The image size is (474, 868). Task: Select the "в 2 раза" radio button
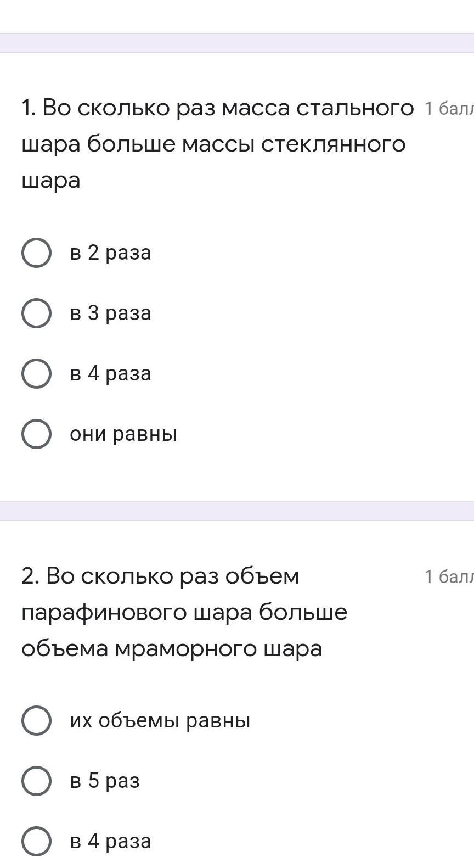[36, 253]
